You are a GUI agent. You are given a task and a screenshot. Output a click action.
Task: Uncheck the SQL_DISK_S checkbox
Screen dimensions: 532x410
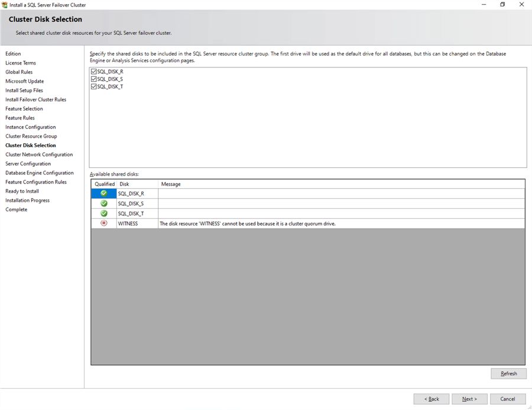[93, 79]
